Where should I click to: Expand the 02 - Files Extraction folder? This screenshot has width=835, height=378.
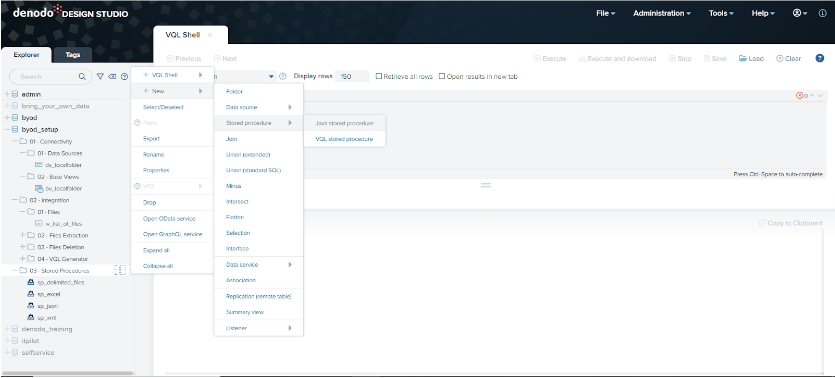point(22,235)
